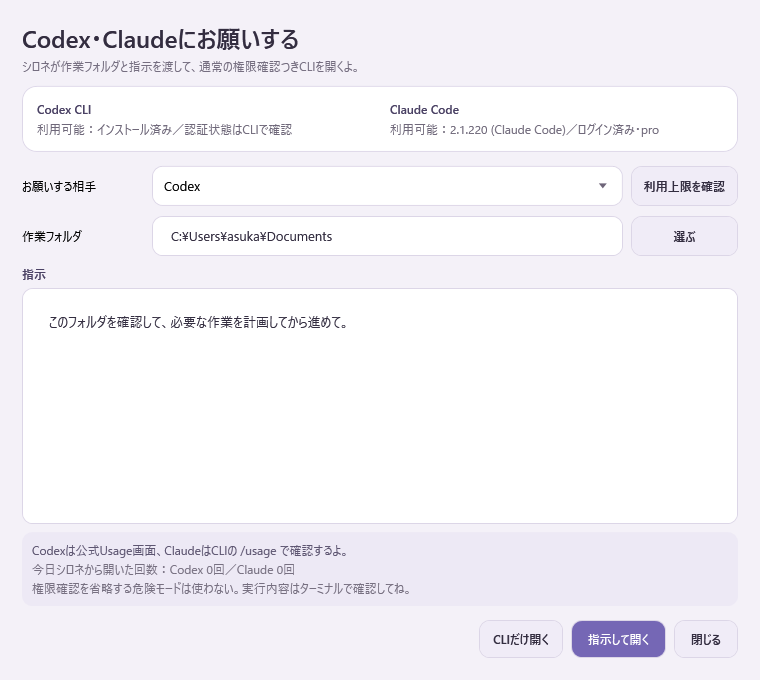Click the Claude Code status heading
The image size is (760, 680).
(424, 110)
